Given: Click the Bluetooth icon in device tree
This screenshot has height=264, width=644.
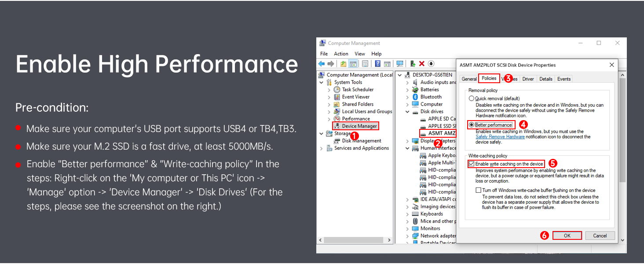Looking at the screenshot, I should pyautogui.click(x=415, y=97).
